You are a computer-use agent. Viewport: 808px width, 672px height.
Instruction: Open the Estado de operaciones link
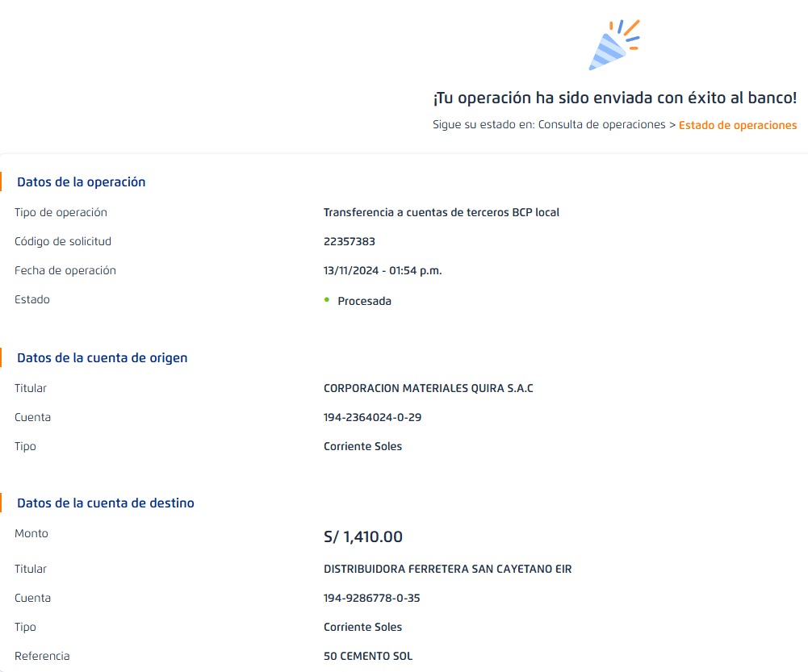737,125
